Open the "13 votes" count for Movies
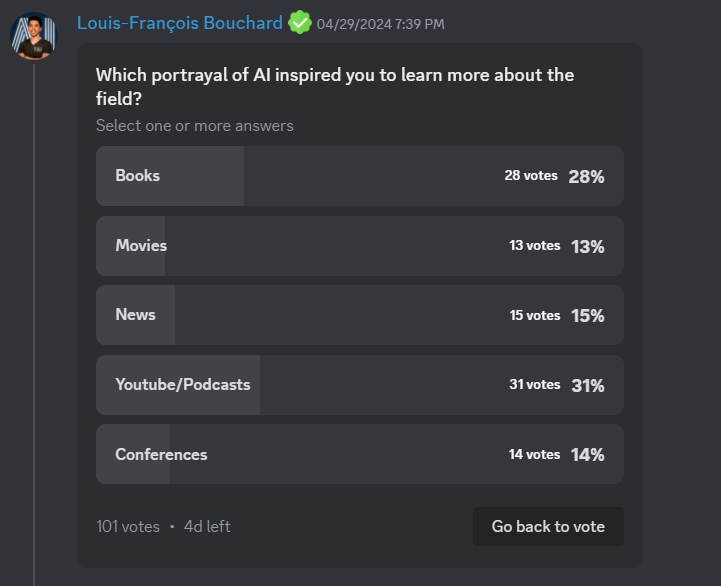The width and height of the screenshot is (721, 586). tap(534, 246)
